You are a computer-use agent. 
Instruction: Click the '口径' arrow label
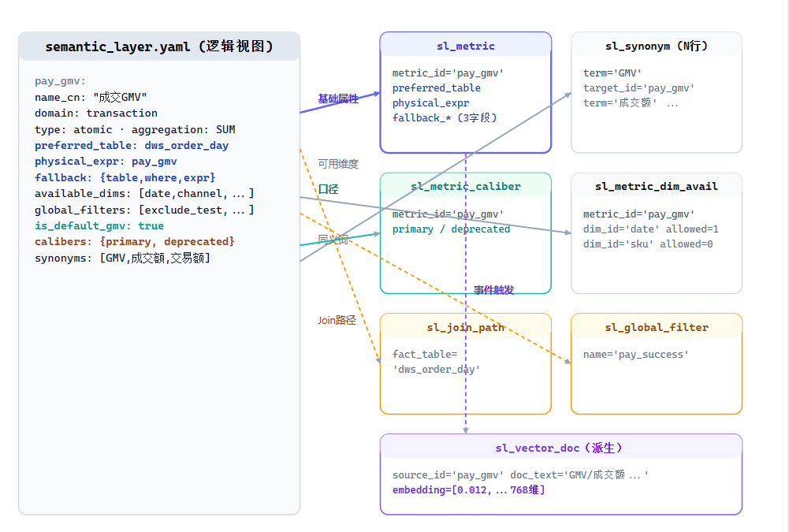pyautogui.click(x=328, y=189)
